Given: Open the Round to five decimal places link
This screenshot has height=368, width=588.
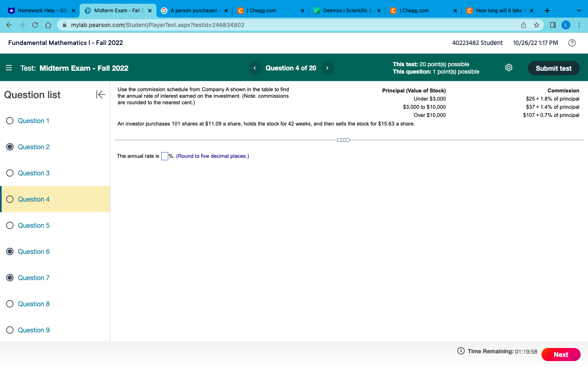Looking at the screenshot, I should click(212, 156).
